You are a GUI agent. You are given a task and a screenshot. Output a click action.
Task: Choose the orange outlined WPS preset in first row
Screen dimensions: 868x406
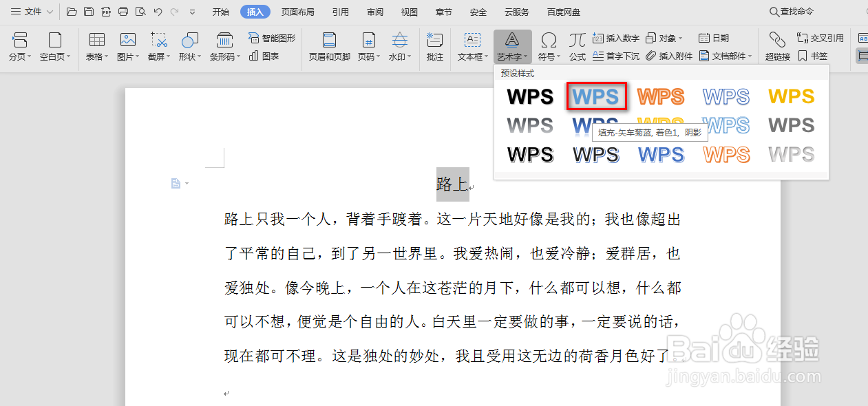click(x=661, y=97)
